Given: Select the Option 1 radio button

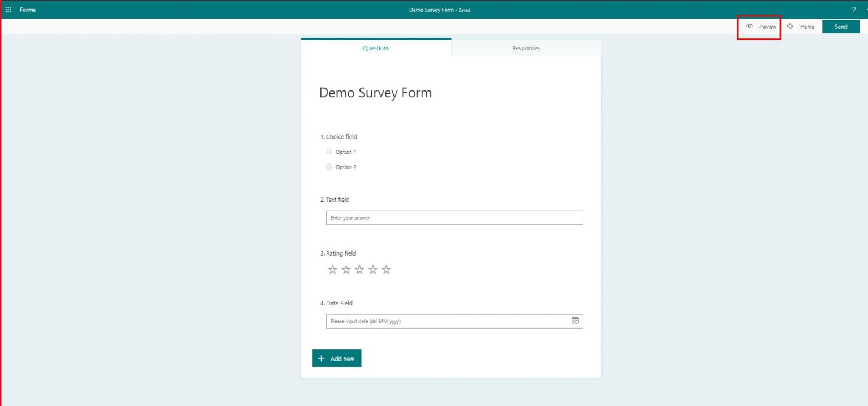Looking at the screenshot, I should click(x=329, y=151).
